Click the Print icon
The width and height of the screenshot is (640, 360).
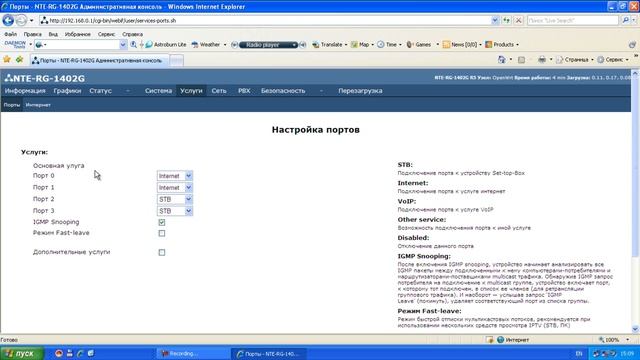coord(542,60)
